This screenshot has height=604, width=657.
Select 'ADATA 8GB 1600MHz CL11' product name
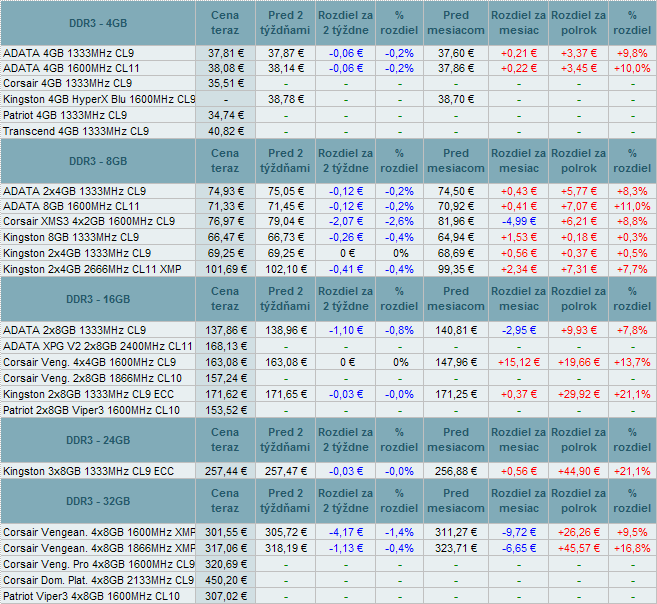pyautogui.click(x=71, y=206)
